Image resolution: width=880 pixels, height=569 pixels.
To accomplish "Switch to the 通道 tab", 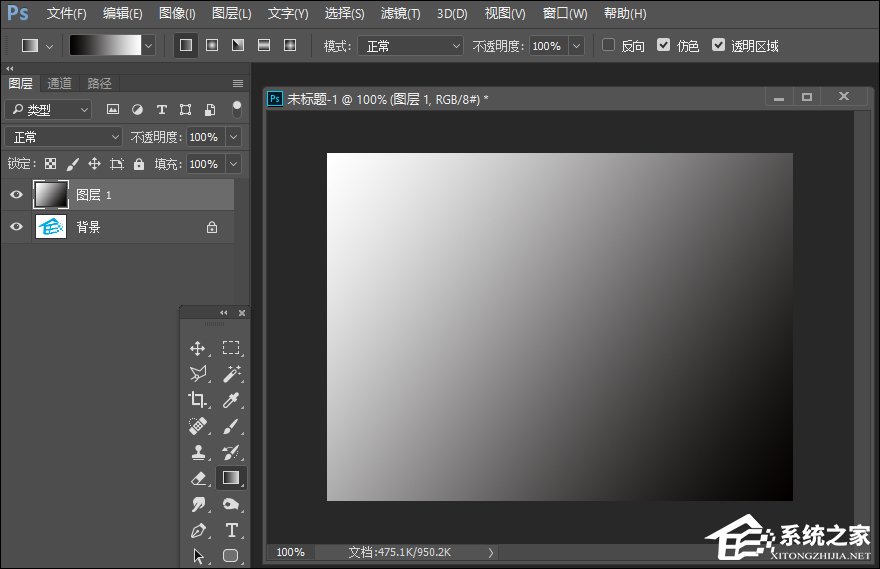I will point(59,83).
